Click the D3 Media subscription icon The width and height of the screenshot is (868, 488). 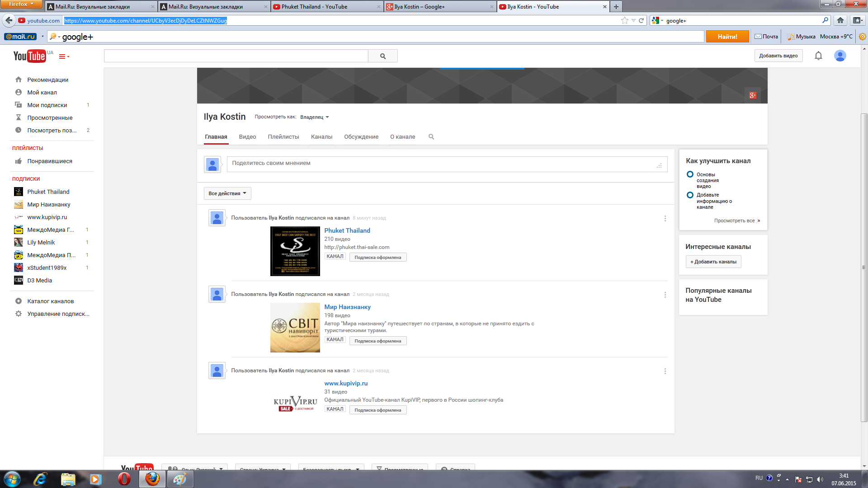19,280
